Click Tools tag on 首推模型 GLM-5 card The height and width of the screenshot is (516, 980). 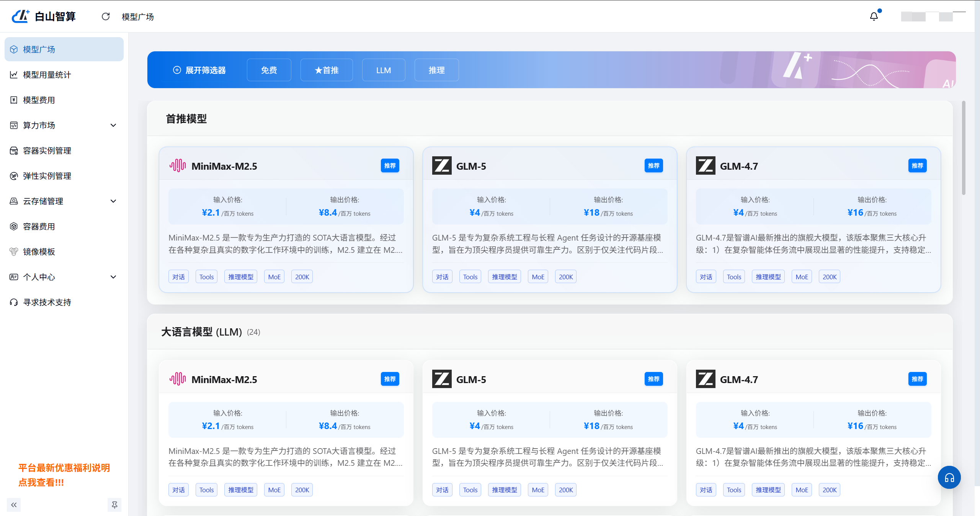470,277
